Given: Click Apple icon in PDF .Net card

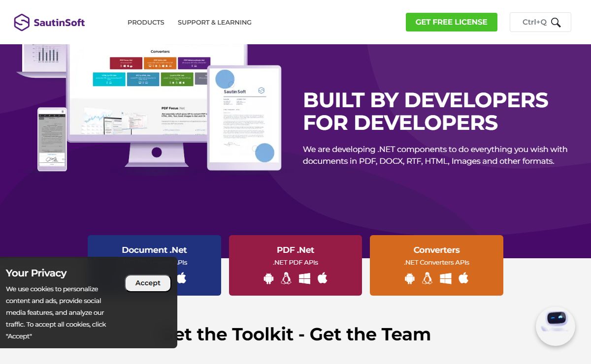Looking at the screenshot, I should [323, 278].
